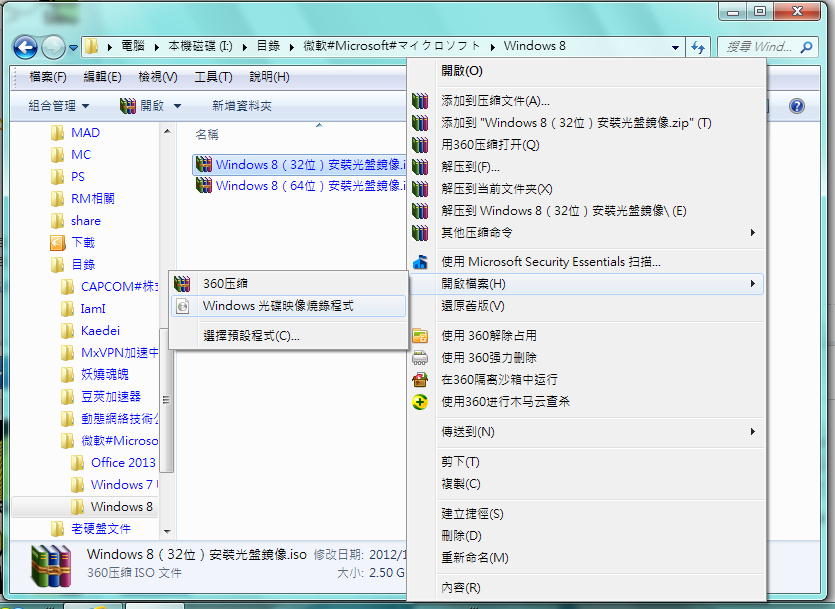The width and height of the screenshot is (835, 609).
Task: Click 複製(C) in context menu
Action: click(x=586, y=484)
